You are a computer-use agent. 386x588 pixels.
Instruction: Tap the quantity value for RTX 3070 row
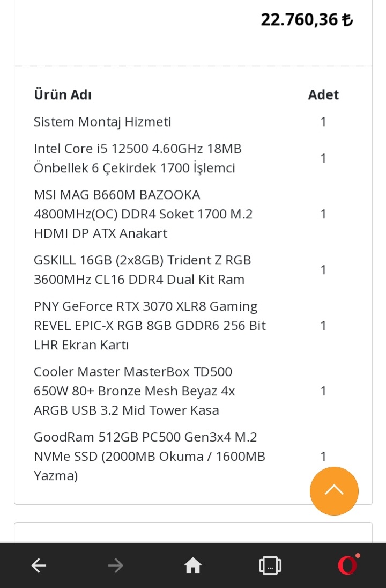(x=323, y=326)
